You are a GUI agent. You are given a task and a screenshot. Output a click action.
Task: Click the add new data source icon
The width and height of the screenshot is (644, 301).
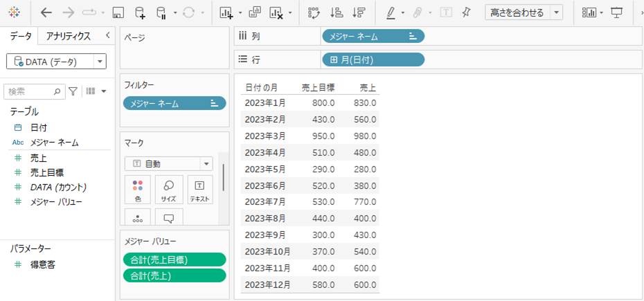[x=140, y=13]
